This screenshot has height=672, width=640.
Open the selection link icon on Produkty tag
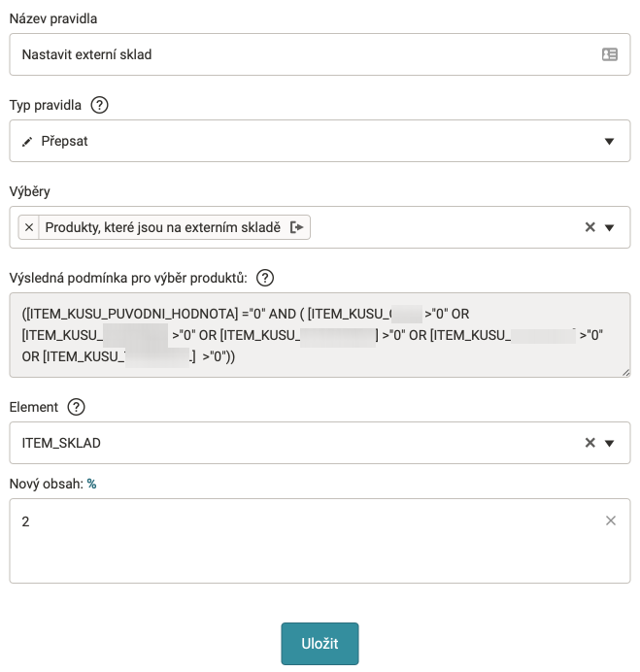click(297, 227)
